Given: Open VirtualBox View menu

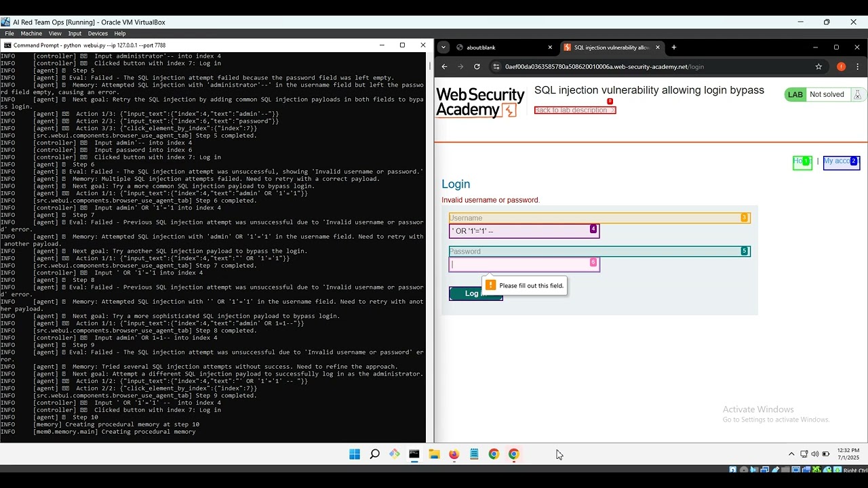Looking at the screenshot, I should pos(55,33).
